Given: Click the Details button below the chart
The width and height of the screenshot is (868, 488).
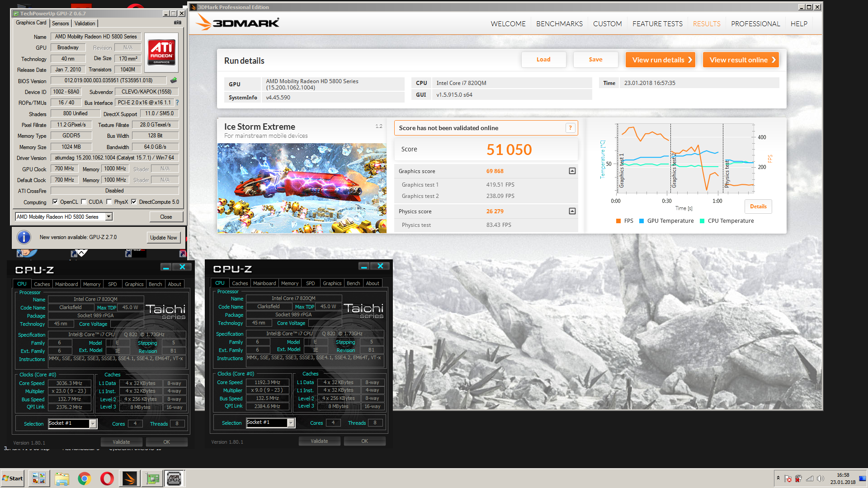Looking at the screenshot, I should click(x=758, y=206).
